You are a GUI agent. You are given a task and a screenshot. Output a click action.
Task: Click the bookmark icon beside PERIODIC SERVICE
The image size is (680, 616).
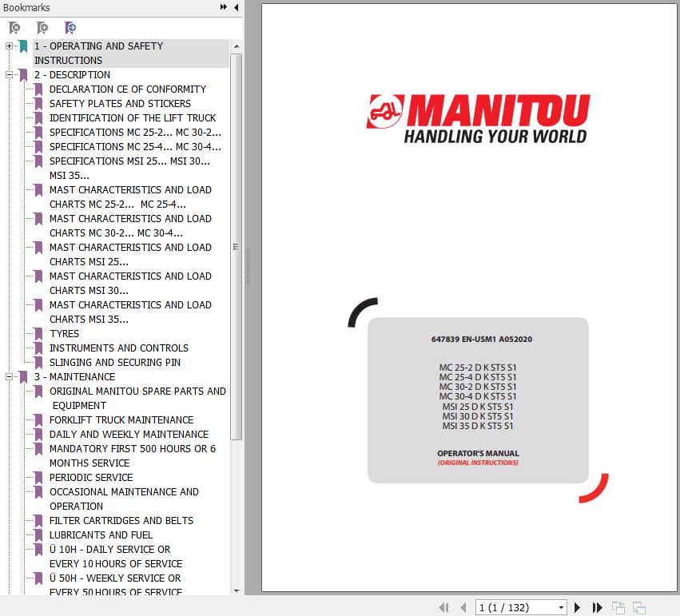pos(38,478)
